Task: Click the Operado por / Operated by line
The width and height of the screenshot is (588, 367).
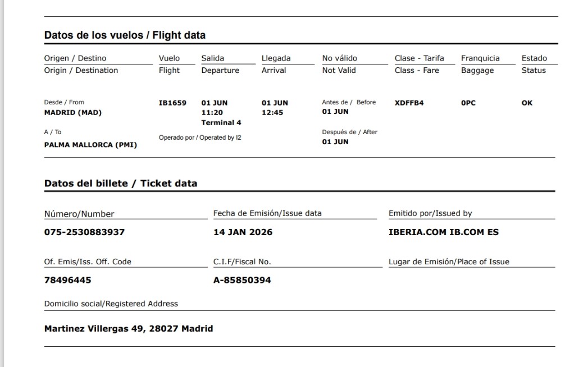Action: 200,137
